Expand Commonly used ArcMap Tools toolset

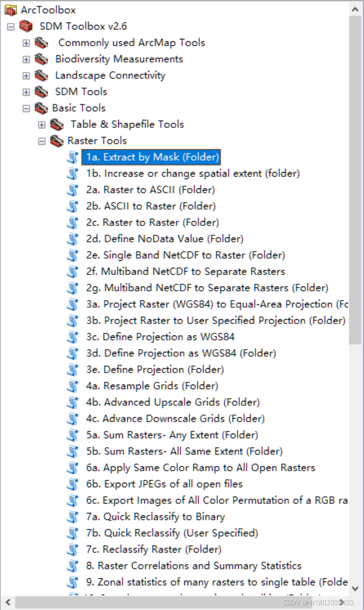(x=26, y=43)
